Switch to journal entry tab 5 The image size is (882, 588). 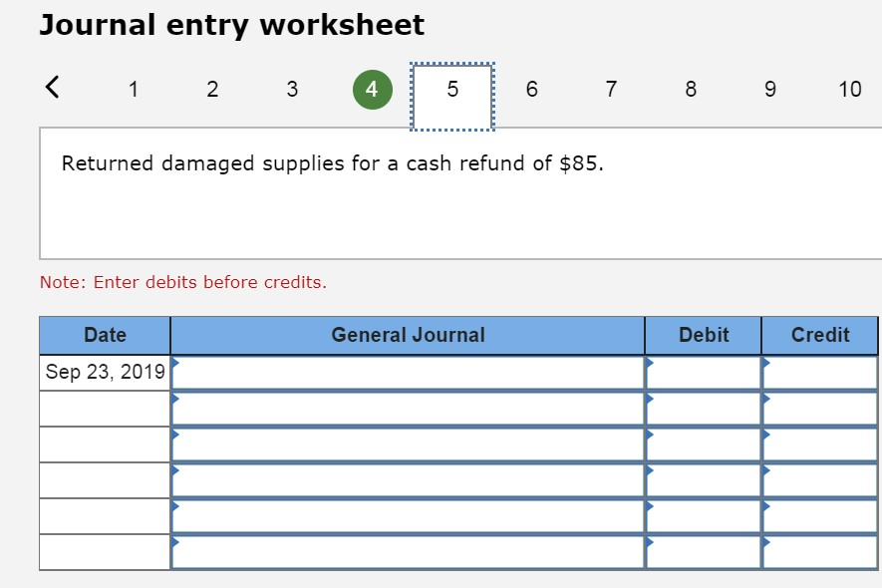click(x=451, y=88)
